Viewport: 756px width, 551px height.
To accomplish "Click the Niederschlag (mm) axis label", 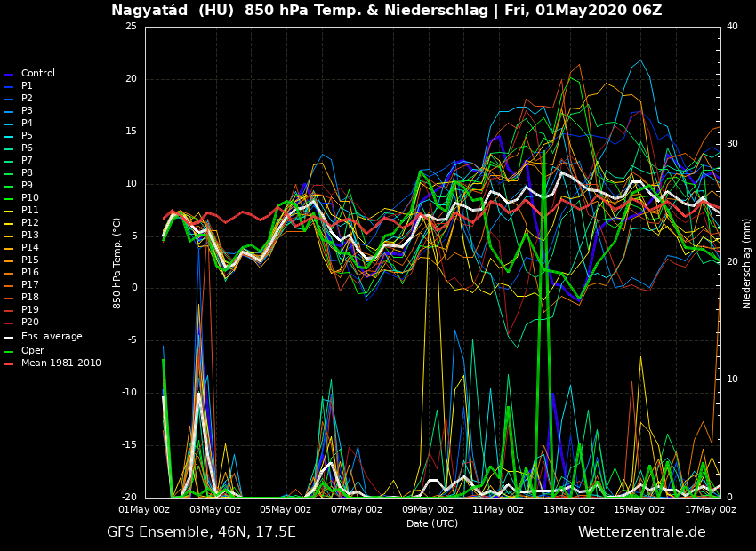I will (747, 263).
